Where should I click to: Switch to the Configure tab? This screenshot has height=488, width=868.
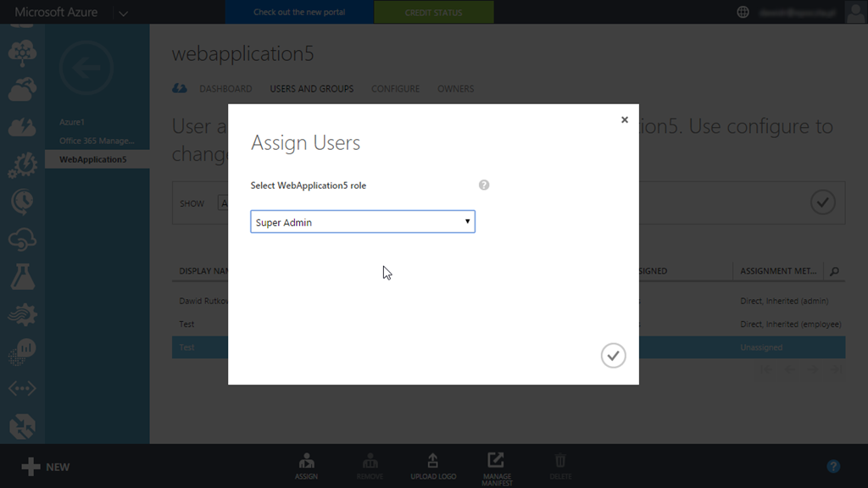coord(395,89)
